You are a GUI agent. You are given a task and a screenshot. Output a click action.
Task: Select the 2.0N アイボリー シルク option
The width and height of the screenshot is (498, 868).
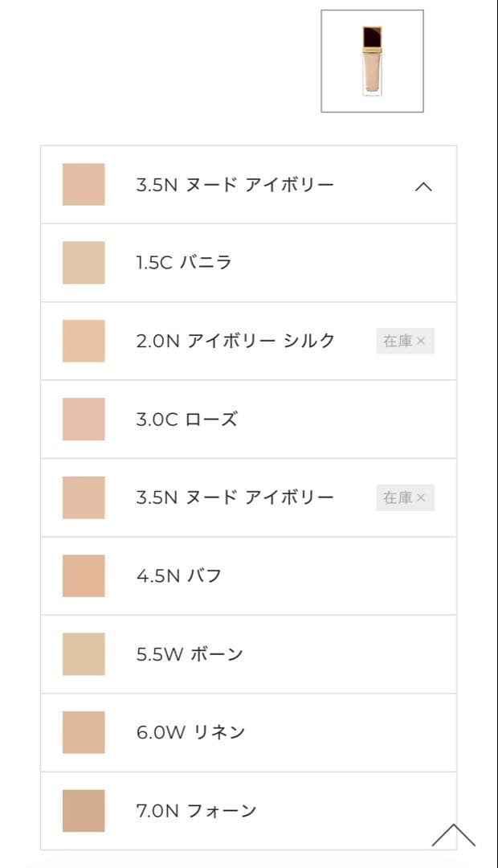(235, 341)
